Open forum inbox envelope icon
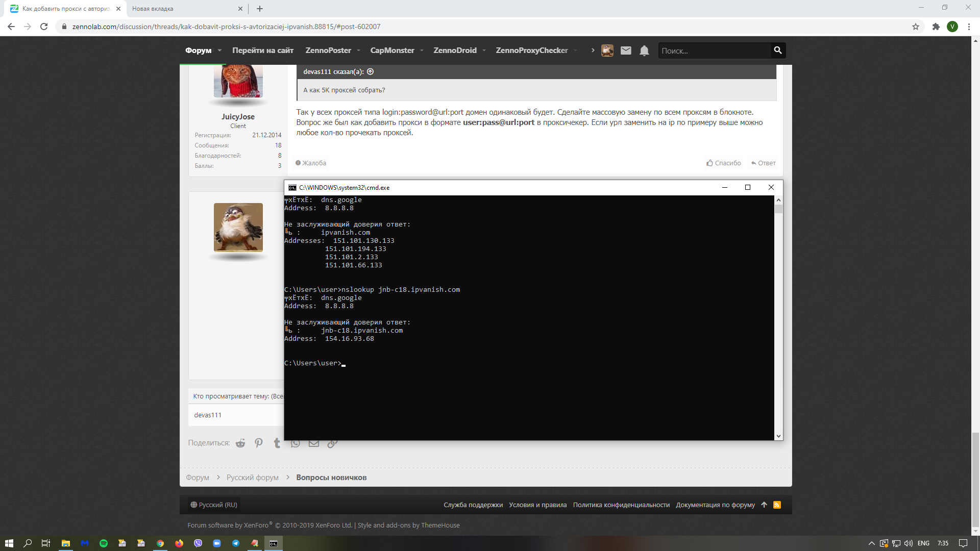Screen dimensions: 980x551 [x=626, y=51]
